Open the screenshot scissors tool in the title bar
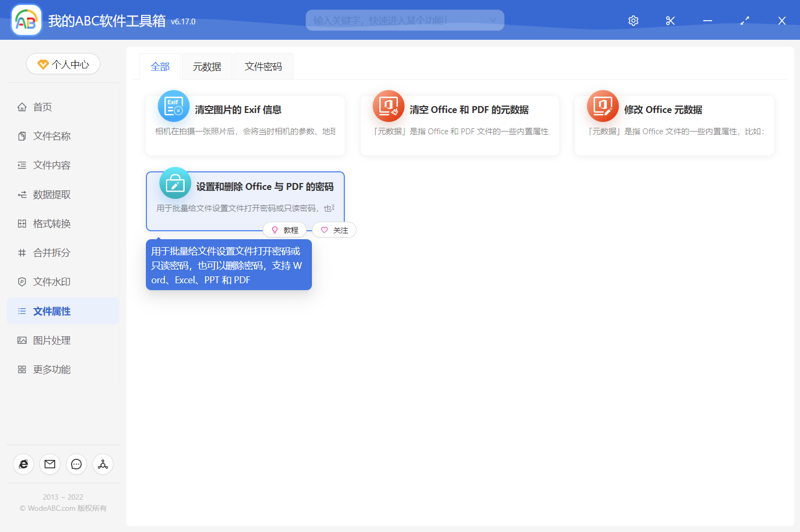The width and height of the screenshot is (800, 532). [670, 20]
